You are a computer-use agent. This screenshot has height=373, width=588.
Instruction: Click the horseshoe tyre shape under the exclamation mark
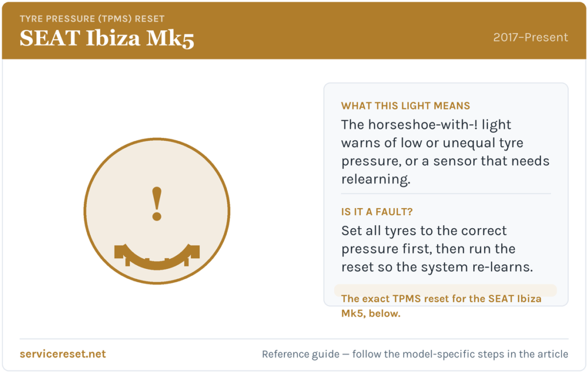tap(157, 257)
